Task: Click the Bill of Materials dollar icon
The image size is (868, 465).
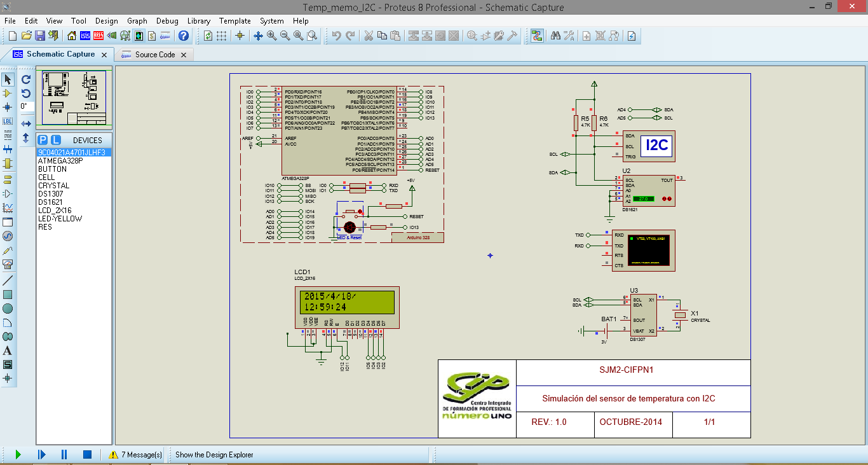Action: (x=152, y=36)
